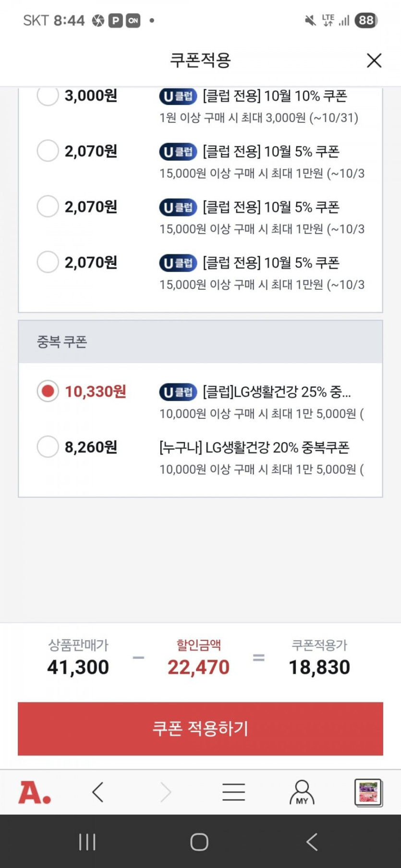Select the 8,260원 누구나 20% 중복쿠폰
Image resolution: width=401 pixels, height=868 pixels.
click(48, 447)
